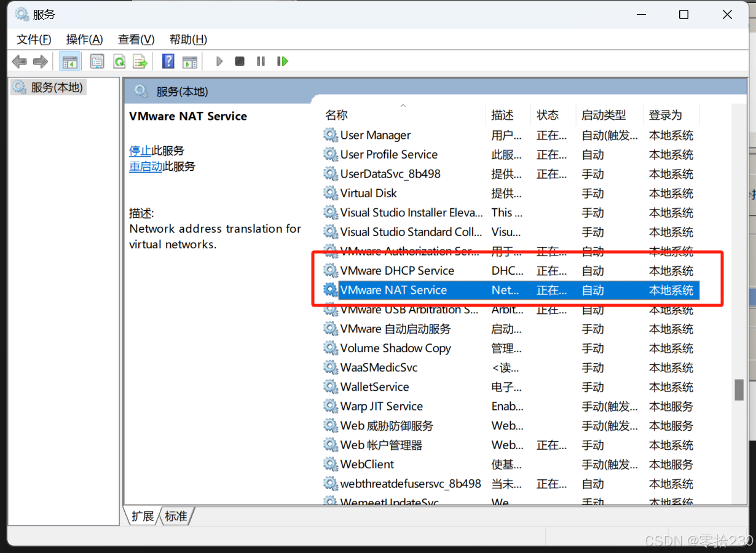Stop VMware NAT Service using the stop icon
The width and height of the screenshot is (756, 553).
point(239,61)
